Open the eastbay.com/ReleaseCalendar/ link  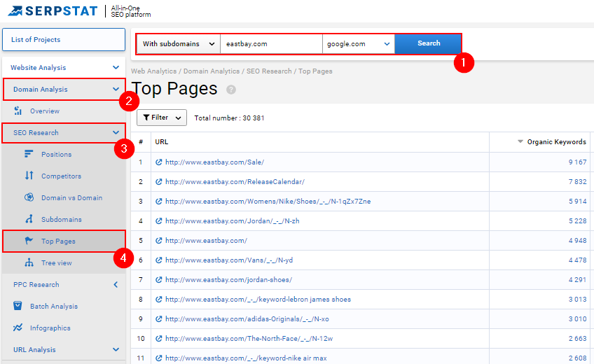[235, 182]
